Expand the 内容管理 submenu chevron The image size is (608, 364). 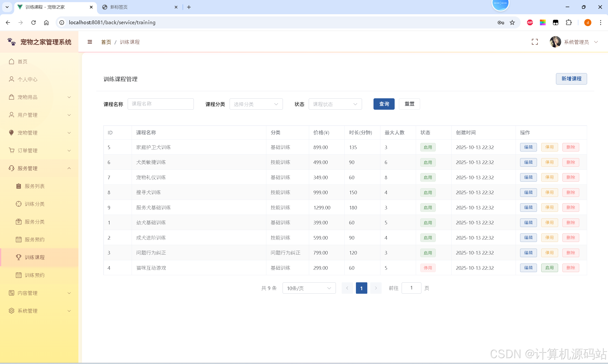(x=69, y=293)
